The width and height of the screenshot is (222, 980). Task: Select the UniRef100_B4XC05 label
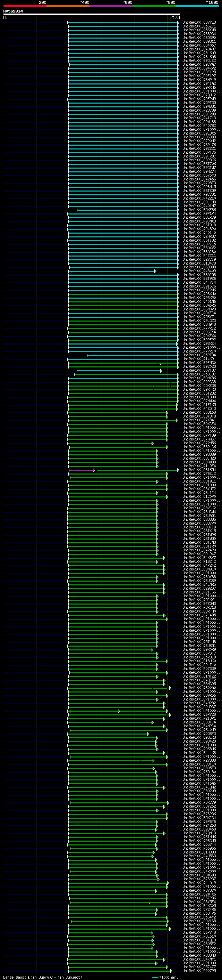[199, 906]
